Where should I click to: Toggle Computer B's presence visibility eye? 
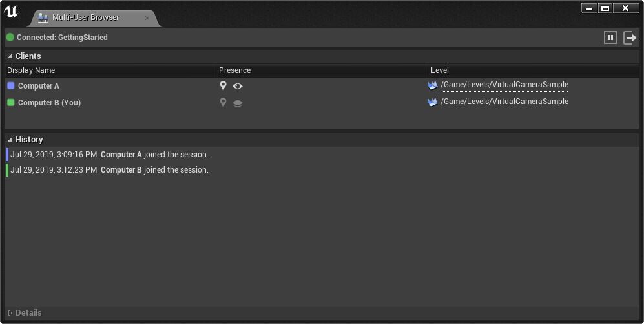coord(238,103)
